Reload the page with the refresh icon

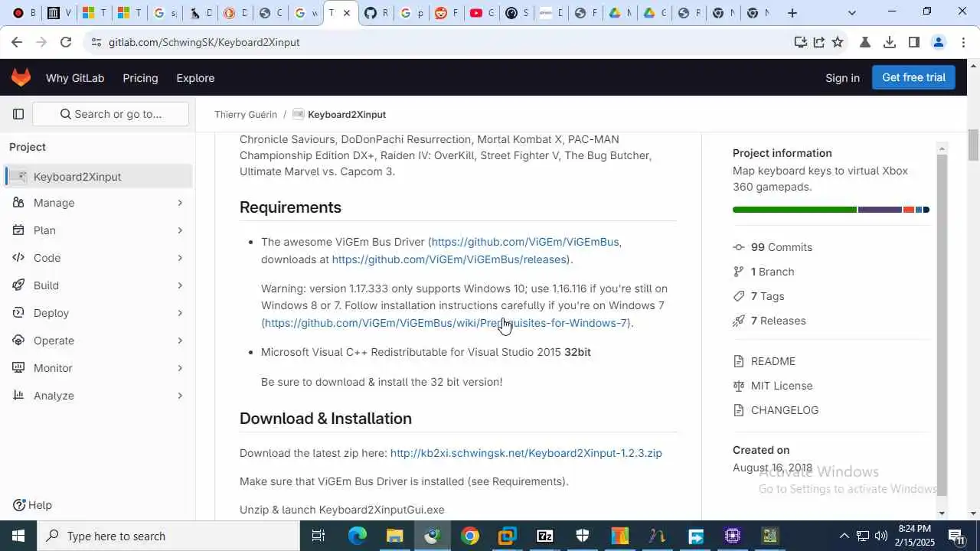66,42
